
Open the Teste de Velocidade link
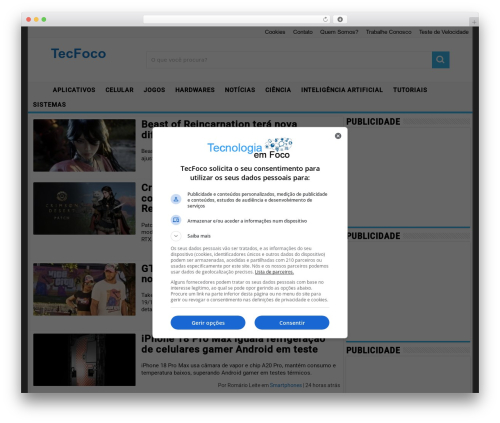[x=444, y=32]
